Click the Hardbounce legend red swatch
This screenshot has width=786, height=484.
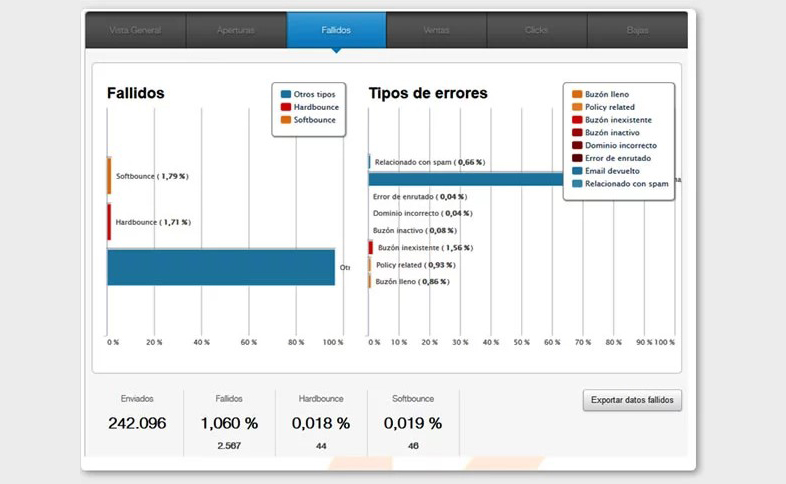286,107
